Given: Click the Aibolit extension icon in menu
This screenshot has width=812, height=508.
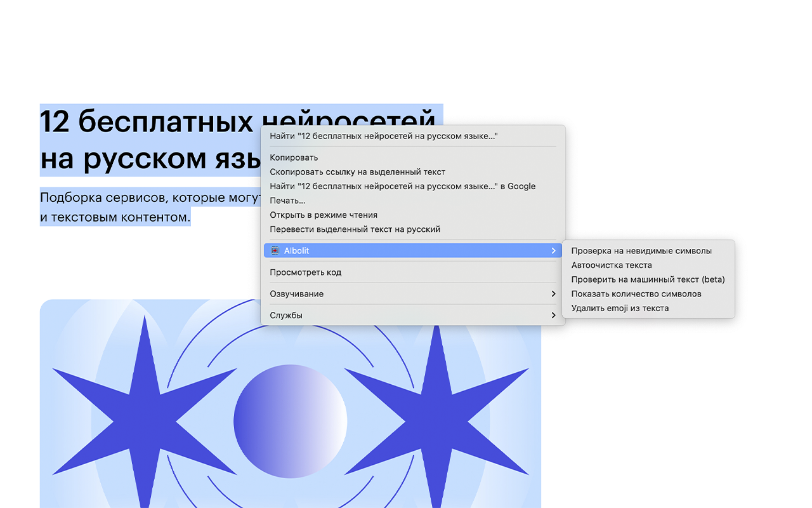Looking at the screenshot, I should click(x=275, y=251).
